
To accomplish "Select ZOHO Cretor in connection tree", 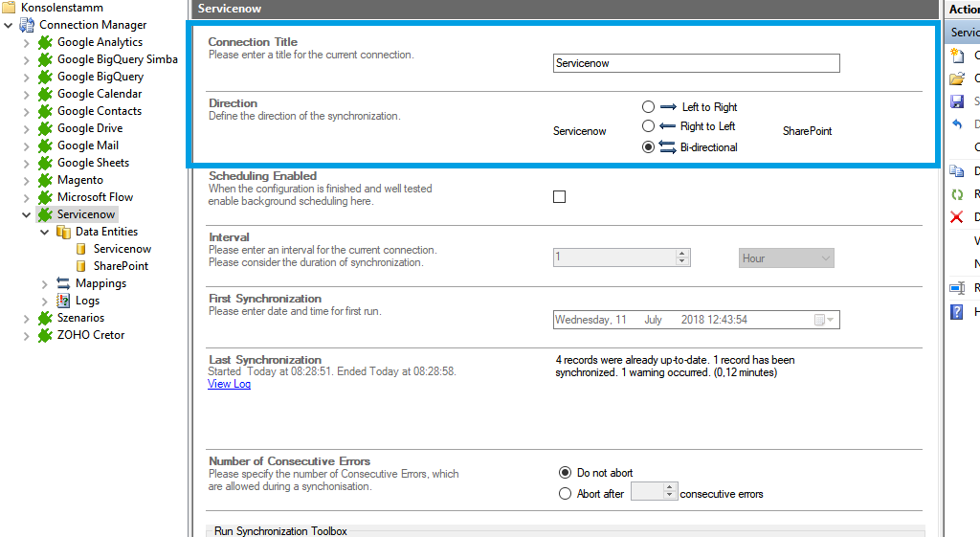I will pos(90,335).
